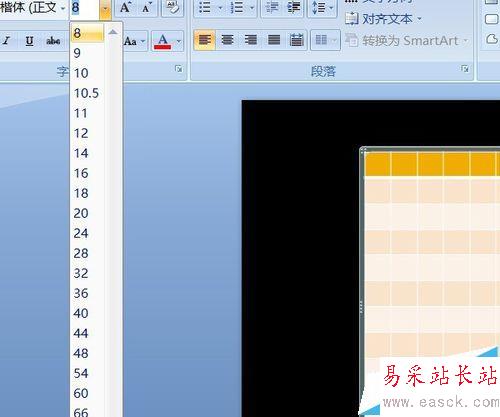Screen dimensions: 500x417
Task: Toggle strikethrough formatting
Action: pyautogui.click(x=53, y=41)
